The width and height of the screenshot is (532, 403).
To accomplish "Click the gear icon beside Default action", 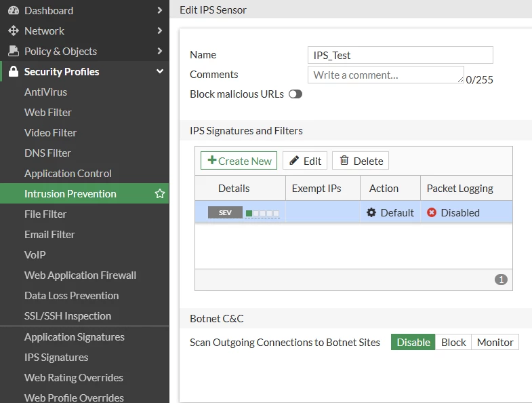I will [371, 213].
